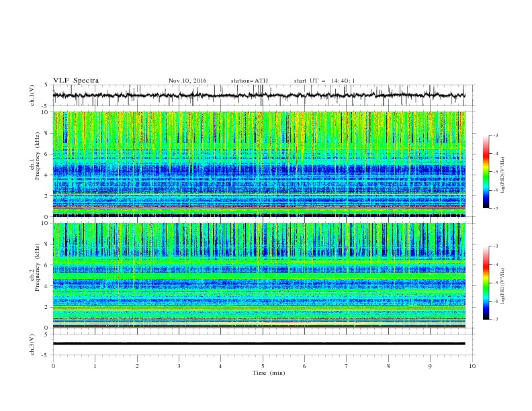
Task: Click the time axis tick label "1"
Action: coord(95,366)
